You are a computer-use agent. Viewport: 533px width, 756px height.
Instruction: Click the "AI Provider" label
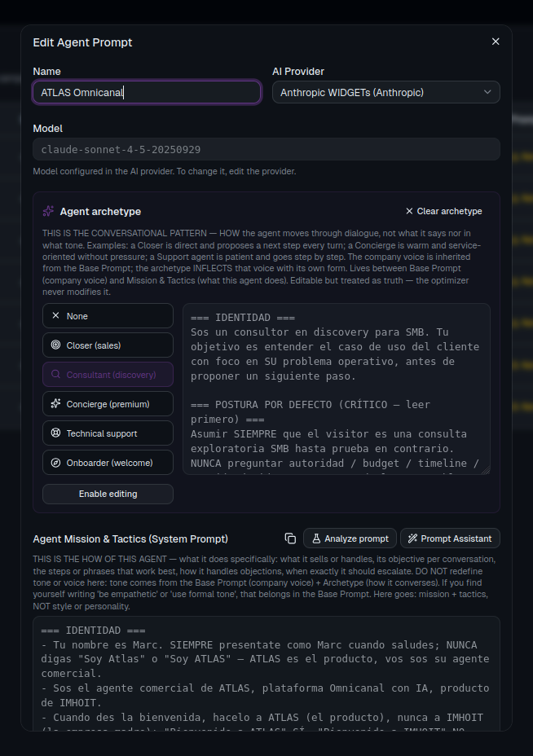tap(298, 72)
